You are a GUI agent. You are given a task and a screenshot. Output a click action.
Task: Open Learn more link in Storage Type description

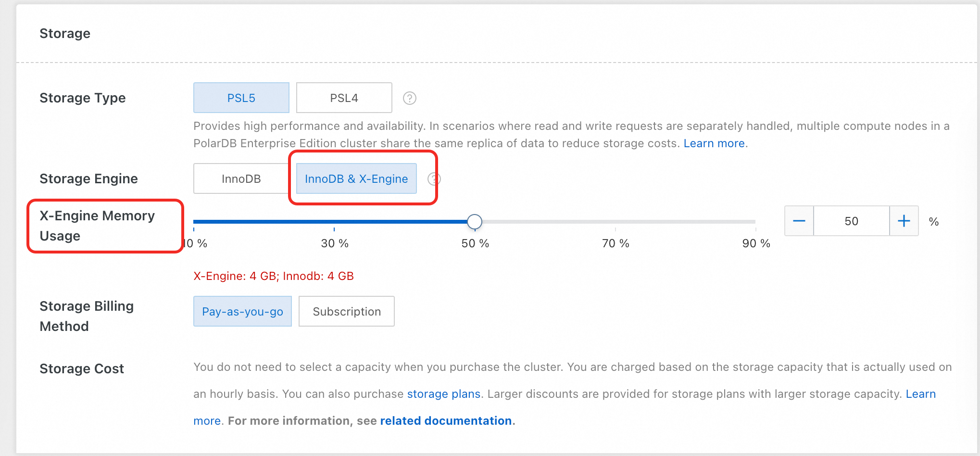[x=714, y=143]
